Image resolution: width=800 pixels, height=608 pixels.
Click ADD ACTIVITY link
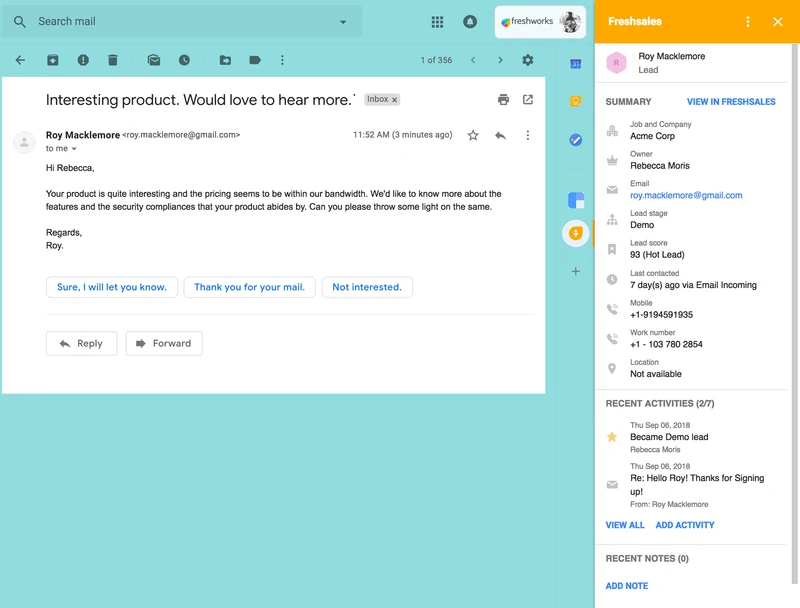tap(685, 525)
